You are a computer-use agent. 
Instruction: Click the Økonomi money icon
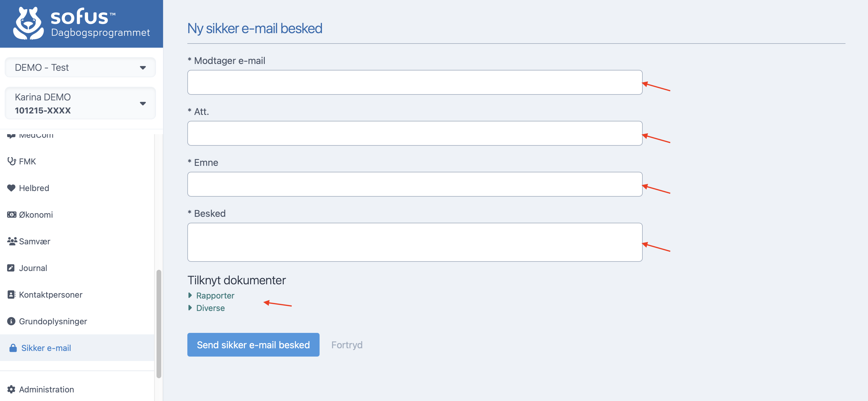pos(12,214)
